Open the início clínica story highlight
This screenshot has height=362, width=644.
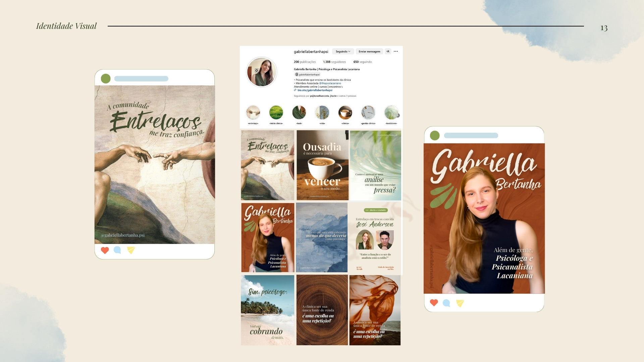tap(276, 113)
